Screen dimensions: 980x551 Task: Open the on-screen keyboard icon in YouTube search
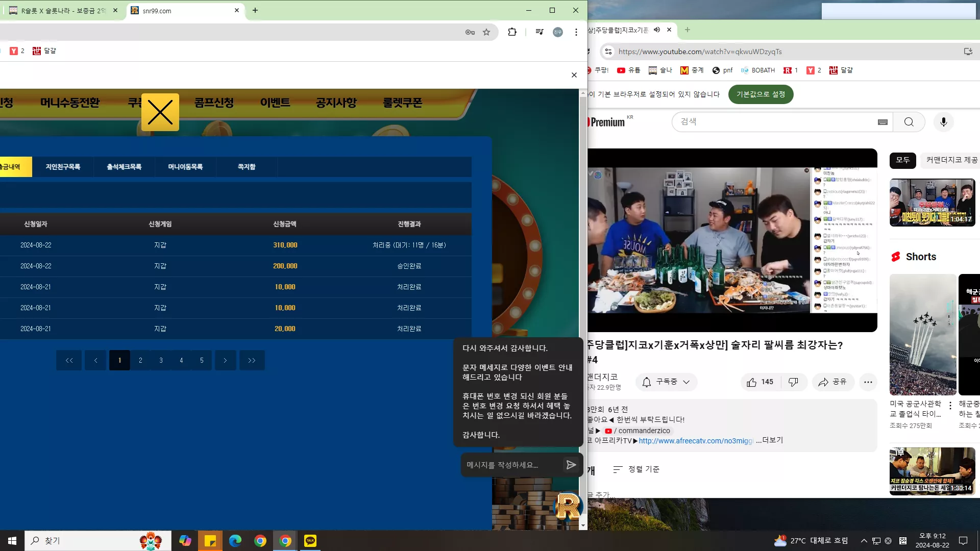[883, 122]
